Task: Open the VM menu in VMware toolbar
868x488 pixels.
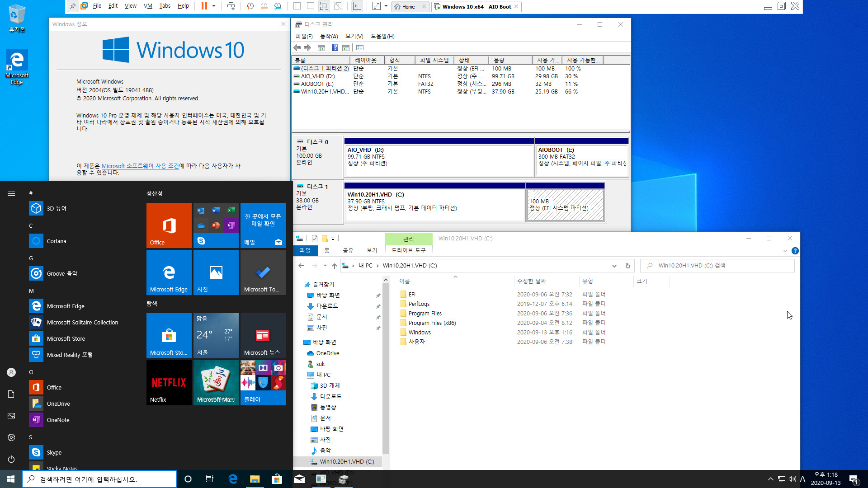Action: point(148,6)
